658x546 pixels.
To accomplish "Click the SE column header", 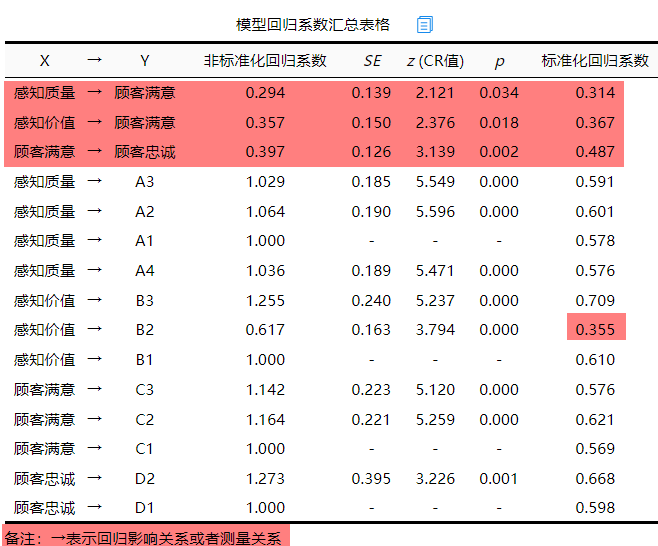I will coord(372,60).
